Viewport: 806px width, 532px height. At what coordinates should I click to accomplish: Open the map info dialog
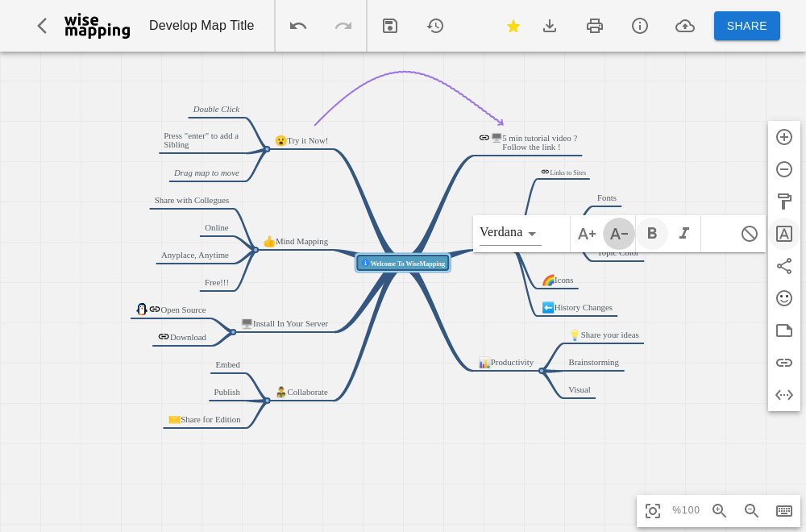point(639,26)
